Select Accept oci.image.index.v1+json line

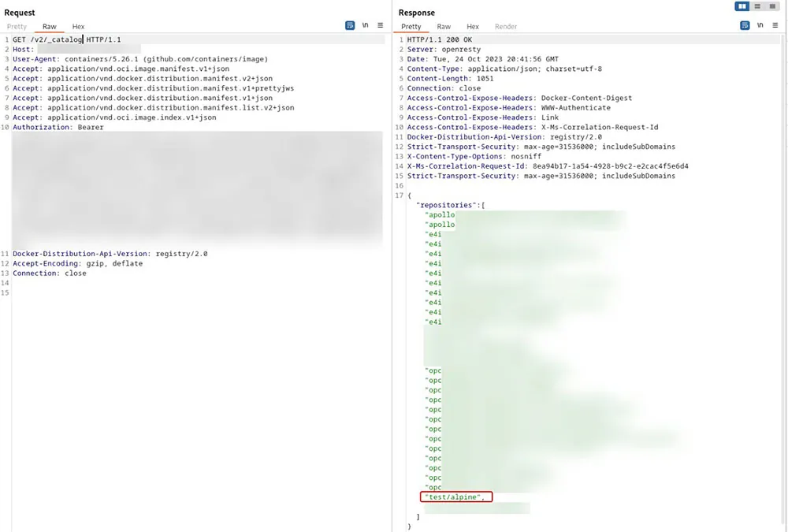pyautogui.click(x=114, y=117)
